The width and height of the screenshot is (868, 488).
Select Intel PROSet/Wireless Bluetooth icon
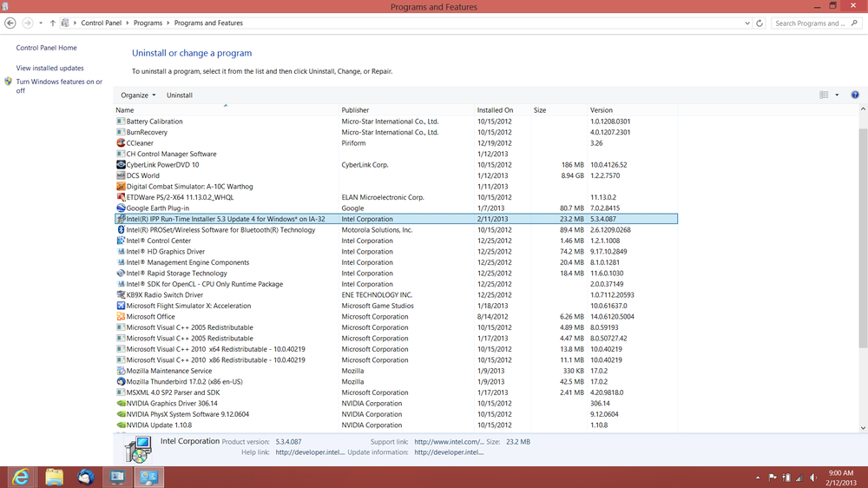tap(121, 230)
